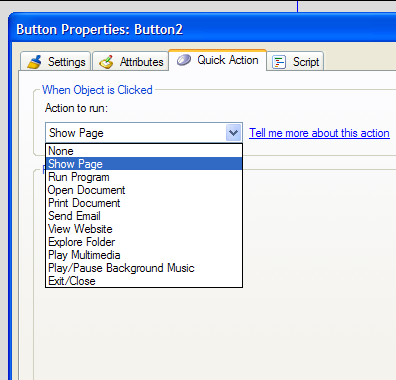The image size is (396, 380).
Task: Click the Script tab document icon
Action: pos(279,62)
